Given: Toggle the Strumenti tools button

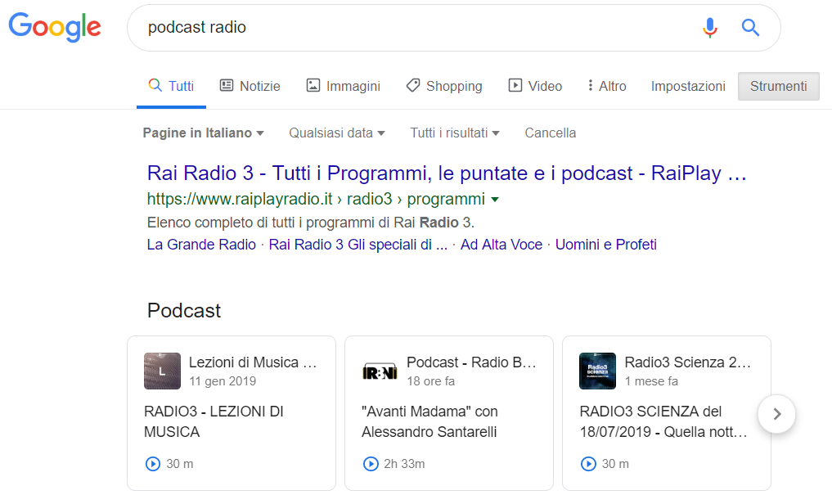Looking at the screenshot, I should click(778, 86).
